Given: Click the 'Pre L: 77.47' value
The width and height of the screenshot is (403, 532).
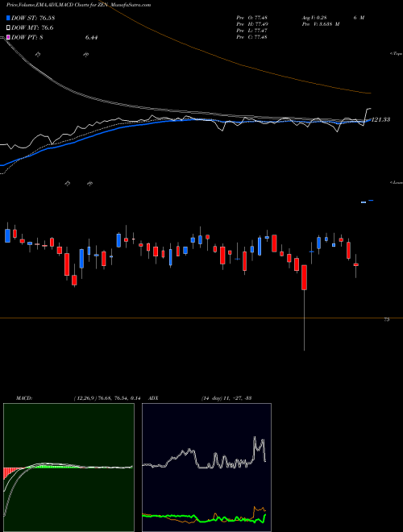Looking at the screenshot, I should 251,31.
